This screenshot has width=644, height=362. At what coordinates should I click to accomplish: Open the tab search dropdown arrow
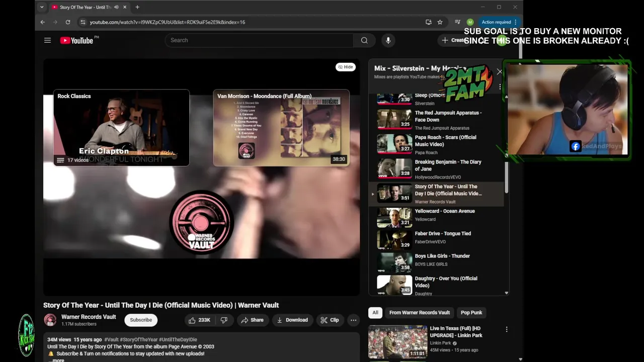coord(42,7)
